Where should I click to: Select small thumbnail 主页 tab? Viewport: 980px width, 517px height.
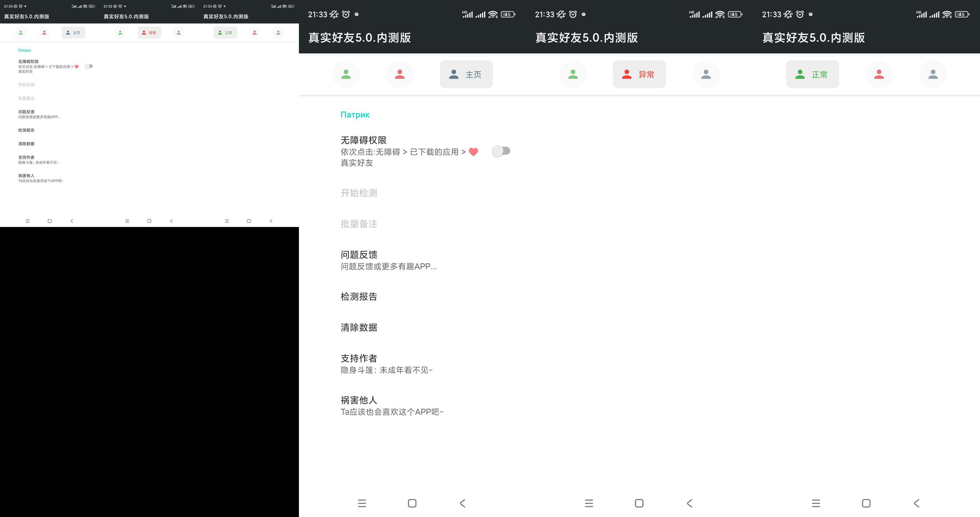[74, 32]
